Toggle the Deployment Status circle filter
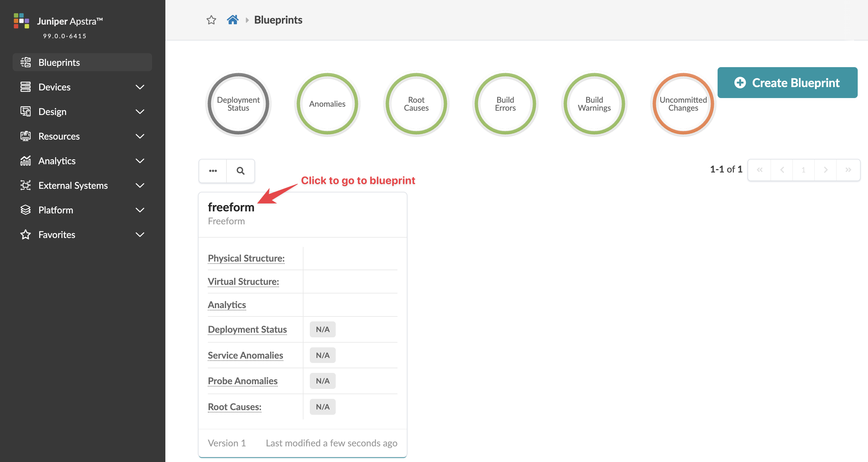This screenshot has width=868, height=462. point(238,104)
